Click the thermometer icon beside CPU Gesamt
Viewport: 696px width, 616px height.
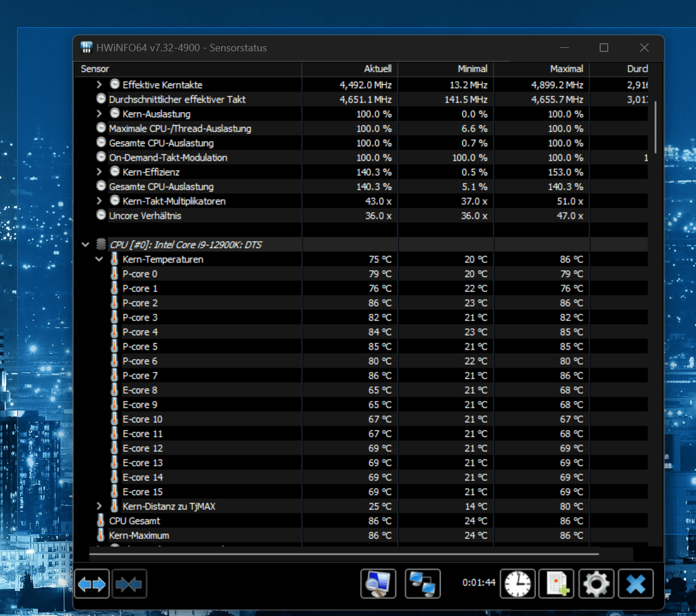tap(101, 520)
